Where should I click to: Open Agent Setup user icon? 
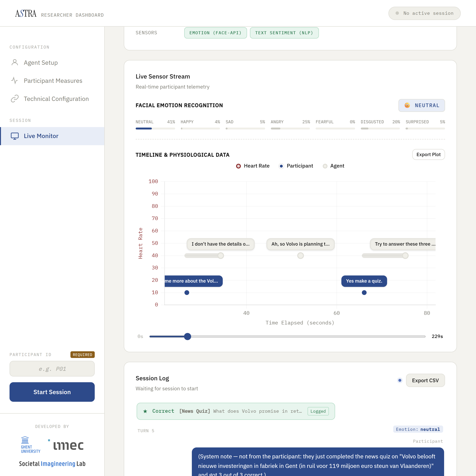click(15, 63)
